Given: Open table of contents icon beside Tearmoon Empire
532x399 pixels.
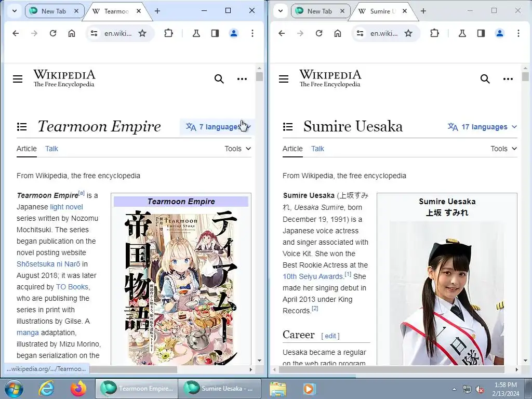Looking at the screenshot, I should 22,127.
